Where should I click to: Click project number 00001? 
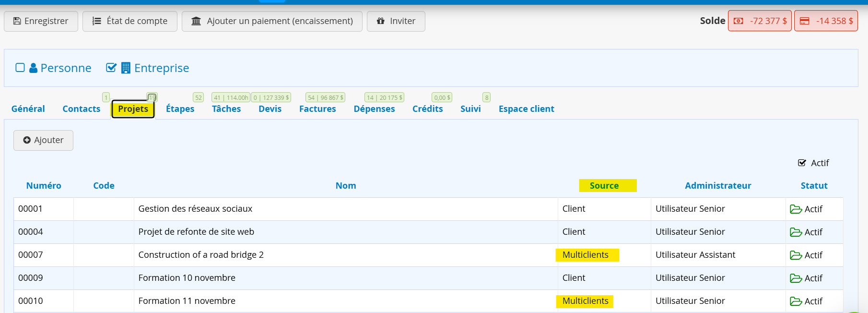coord(31,209)
